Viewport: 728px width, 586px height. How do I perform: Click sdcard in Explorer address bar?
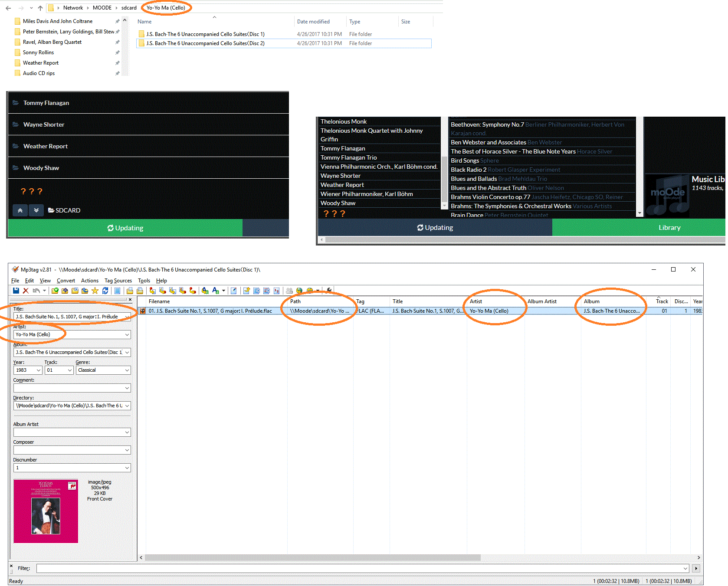coord(129,8)
